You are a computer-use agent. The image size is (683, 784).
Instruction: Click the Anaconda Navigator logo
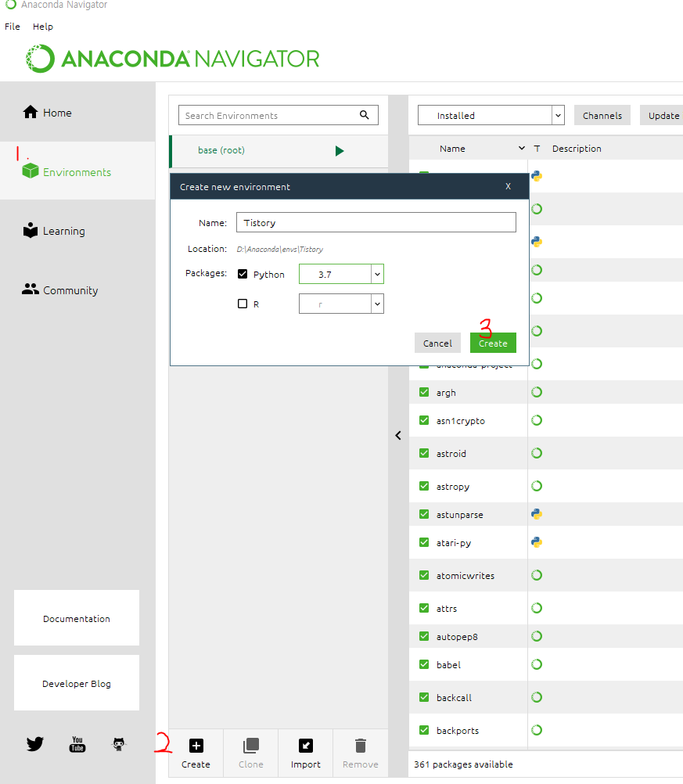172,59
